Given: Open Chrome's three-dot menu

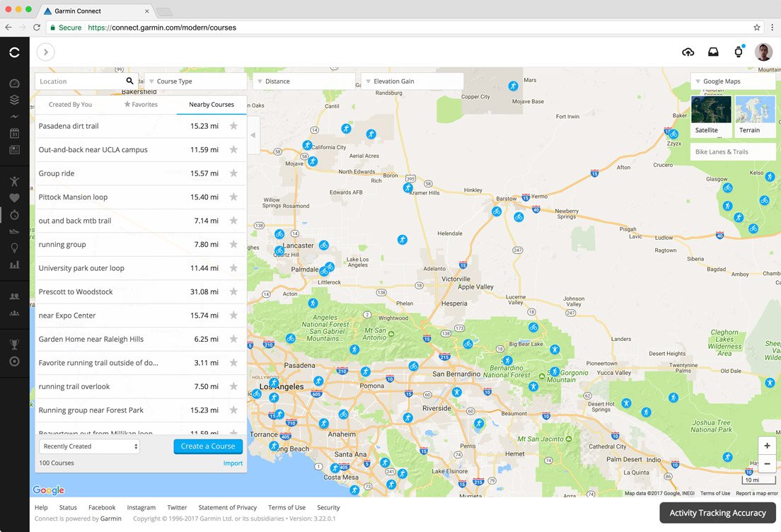Looking at the screenshot, I should 773,28.
